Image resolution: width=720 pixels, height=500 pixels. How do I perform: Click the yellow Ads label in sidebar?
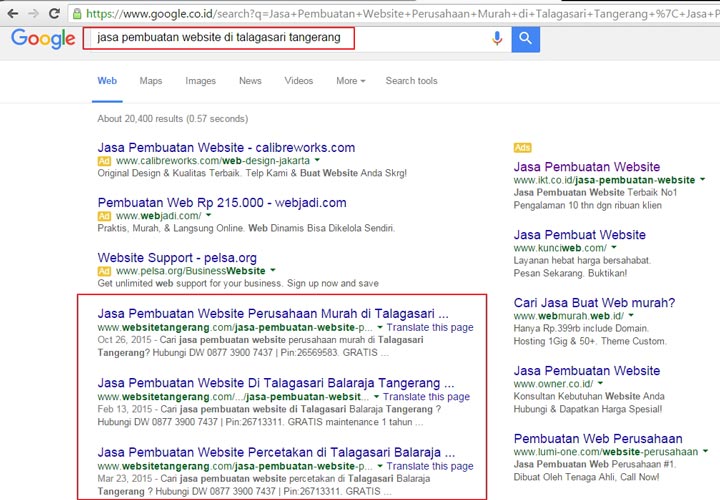pos(522,147)
